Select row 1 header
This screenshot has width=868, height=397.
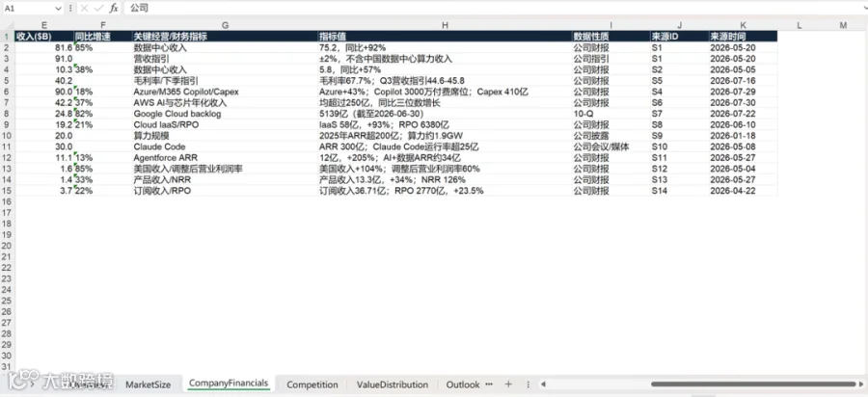(x=7, y=37)
